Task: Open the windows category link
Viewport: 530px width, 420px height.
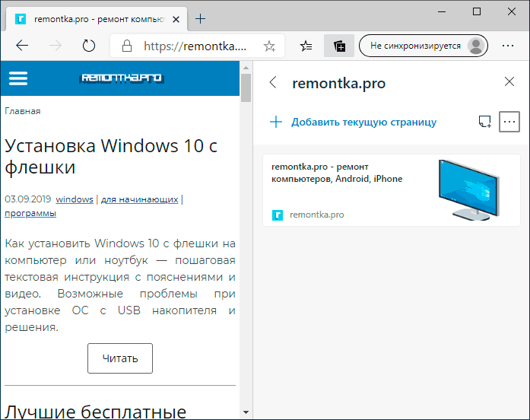Action: pyautogui.click(x=75, y=199)
